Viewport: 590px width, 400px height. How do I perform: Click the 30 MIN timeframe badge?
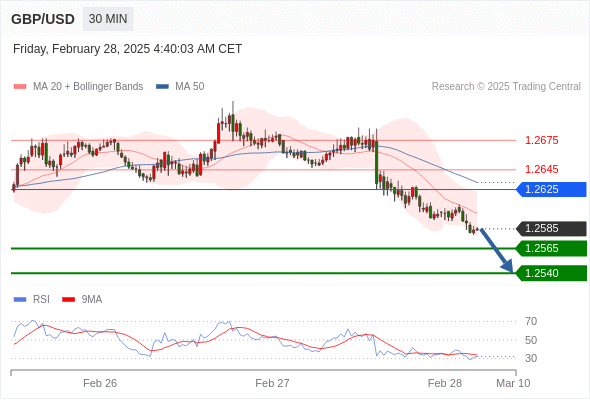pos(108,19)
